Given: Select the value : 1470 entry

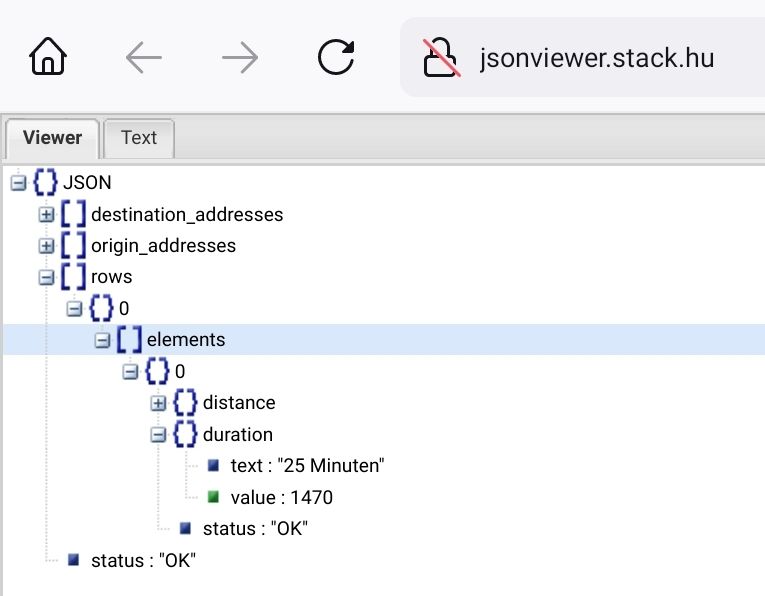Looking at the screenshot, I should pyautogui.click(x=281, y=497).
